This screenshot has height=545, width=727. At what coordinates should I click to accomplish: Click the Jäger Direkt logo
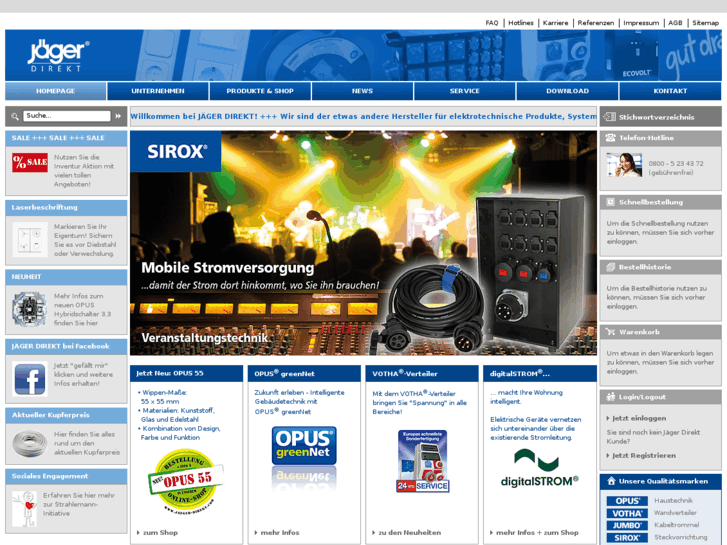point(58,55)
